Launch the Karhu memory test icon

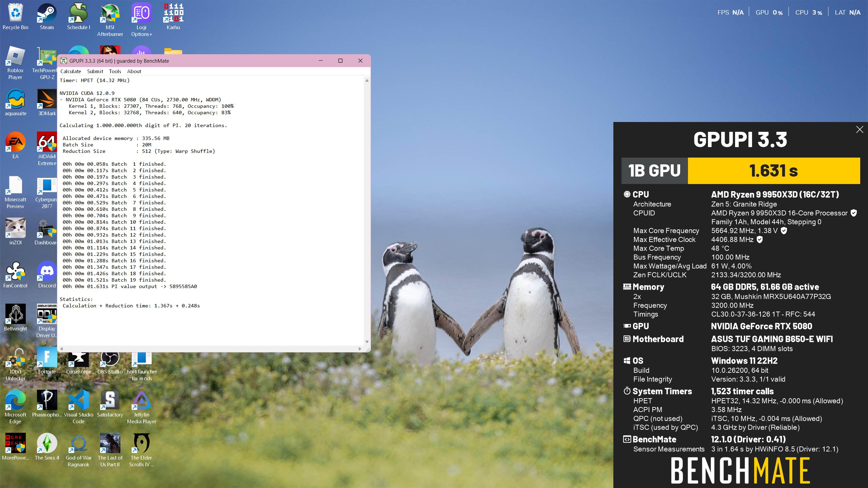[x=173, y=17]
